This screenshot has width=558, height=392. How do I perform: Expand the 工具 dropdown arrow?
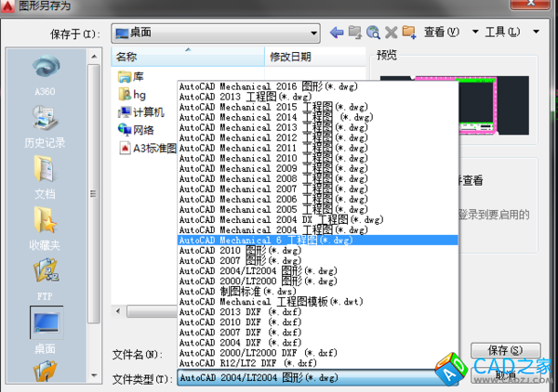click(x=536, y=32)
